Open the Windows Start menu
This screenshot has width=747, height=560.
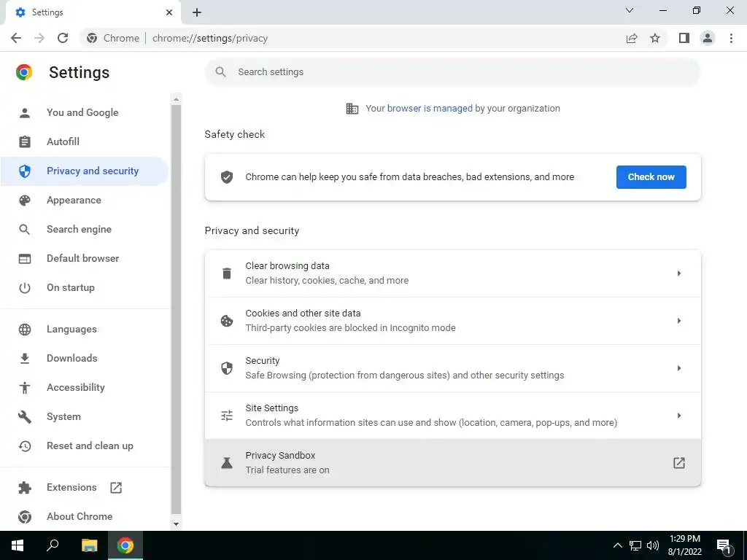[18, 545]
